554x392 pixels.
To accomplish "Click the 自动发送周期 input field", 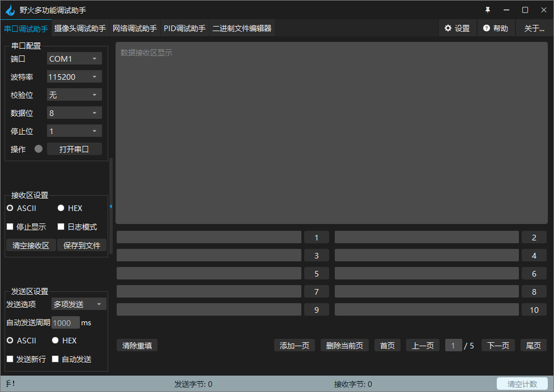I will point(66,323).
